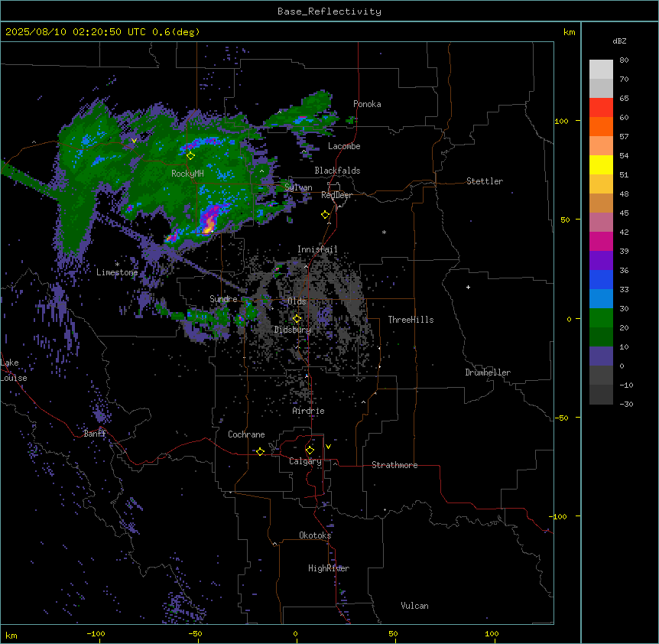Viewport: 659px width, 644px height.
Task: Select the yellow diamond marker above the Calgary label
Action: pos(310,450)
